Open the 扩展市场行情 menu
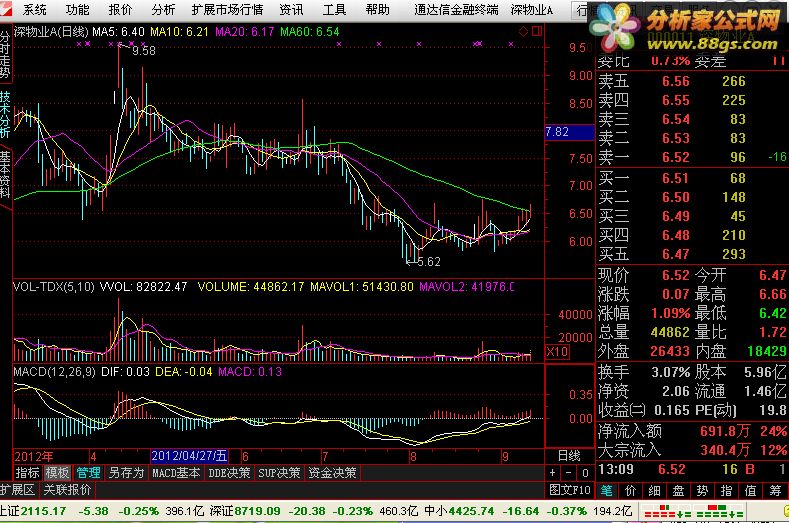Image resolution: width=789 pixels, height=523 pixels. pyautogui.click(x=227, y=10)
